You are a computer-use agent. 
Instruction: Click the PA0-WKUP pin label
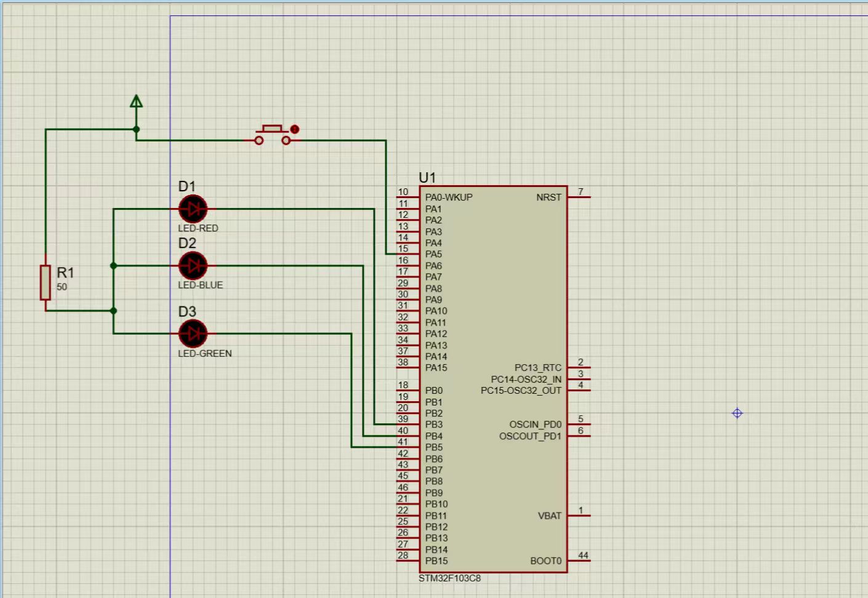[x=449, y=197]
